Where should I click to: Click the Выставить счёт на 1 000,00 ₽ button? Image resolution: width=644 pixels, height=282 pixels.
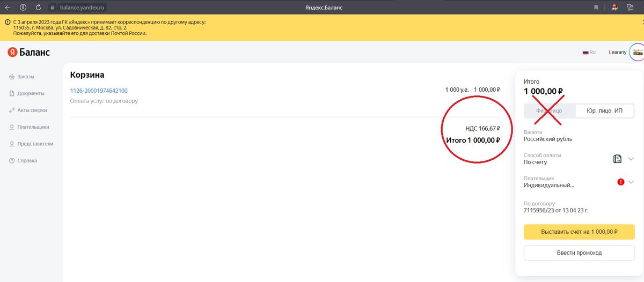pyautogui.click(x=579, y=232)
